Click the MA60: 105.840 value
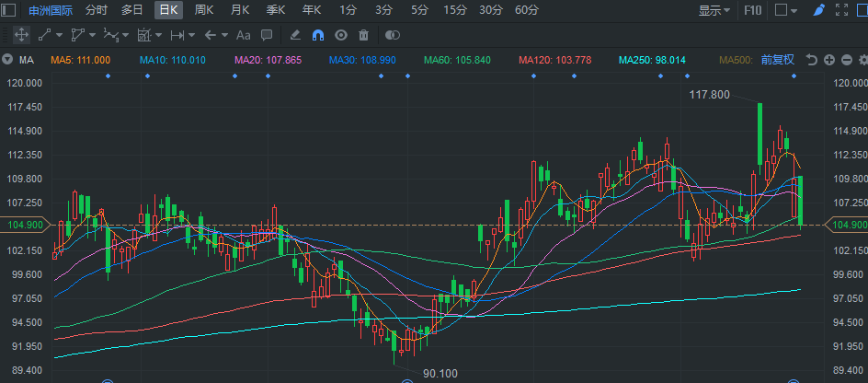Screen dimensions: 868x383 click(x=457, y=60)
